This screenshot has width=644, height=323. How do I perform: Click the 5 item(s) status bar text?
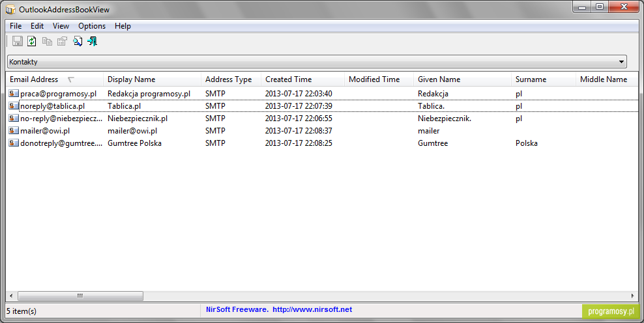pos(22,311)
